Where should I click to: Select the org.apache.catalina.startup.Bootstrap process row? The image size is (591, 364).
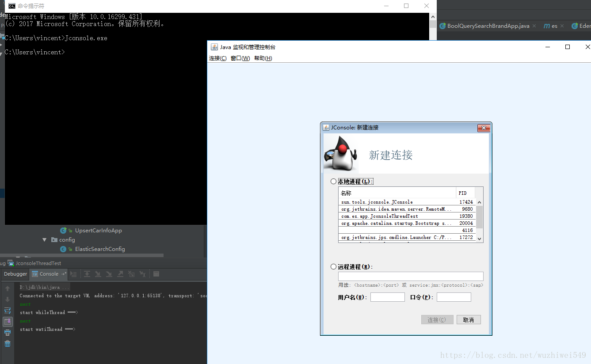407,223
